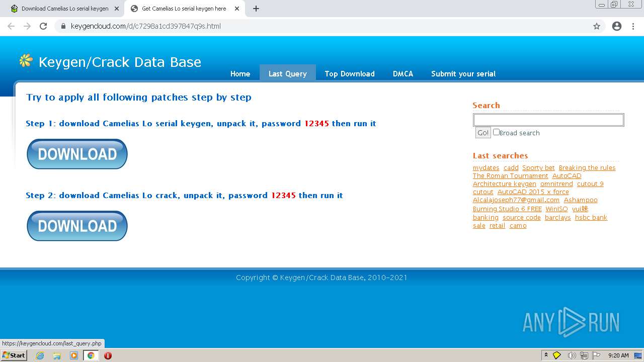Image resolution: width=644 pixels, height=362 pixels.
Task: Open the 'Burning Studio 6 FREE' link
Action: click(x=507, y=209)
